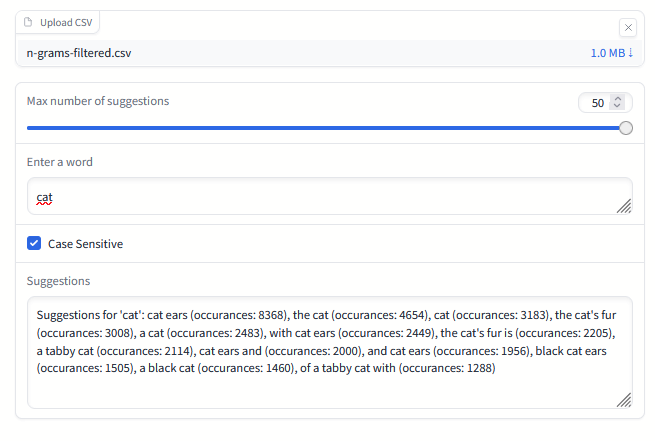Viewport: 655px width, 441px height.
Task: Click the 'Max number of suggestions' label
Action: (x=98, y=101)
